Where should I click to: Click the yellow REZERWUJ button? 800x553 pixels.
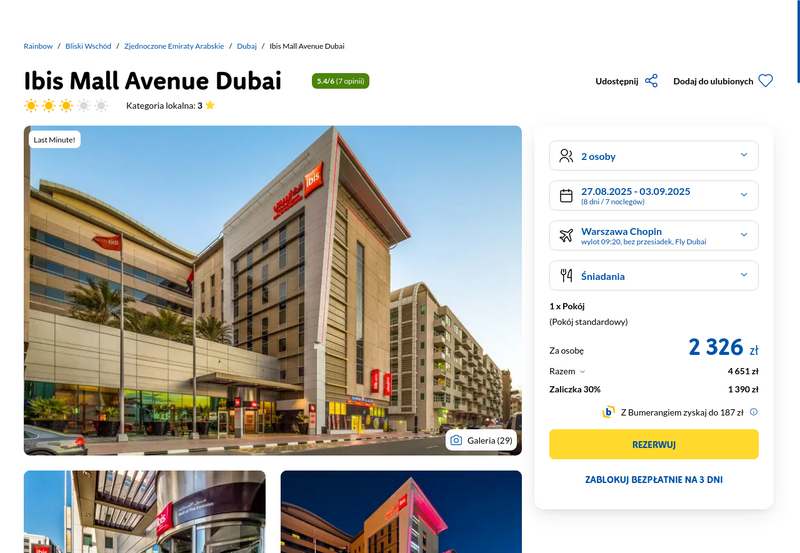(x=654, y=444)
